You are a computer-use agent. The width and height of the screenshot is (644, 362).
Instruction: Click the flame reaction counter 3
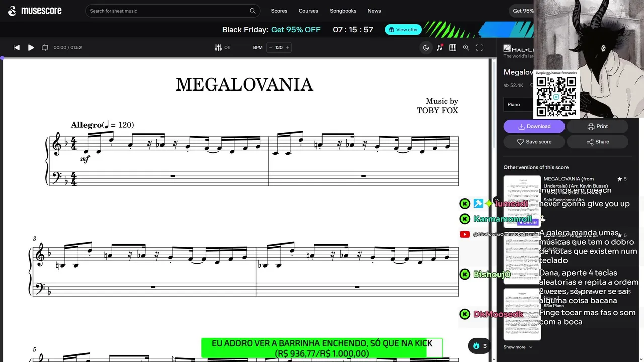click(479, 346)
